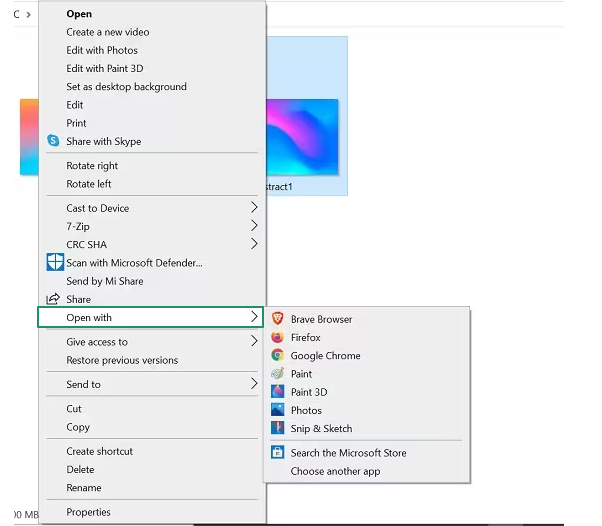This screenshot has height=526, width=602.
Task: Click the Firefox icon in submenu
Action: coord(278,337)
